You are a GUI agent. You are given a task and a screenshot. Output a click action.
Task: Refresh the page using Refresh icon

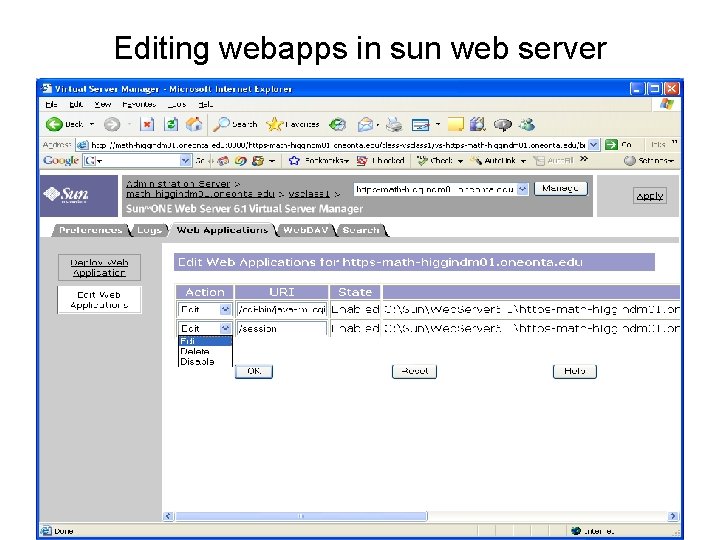point(171,124)
